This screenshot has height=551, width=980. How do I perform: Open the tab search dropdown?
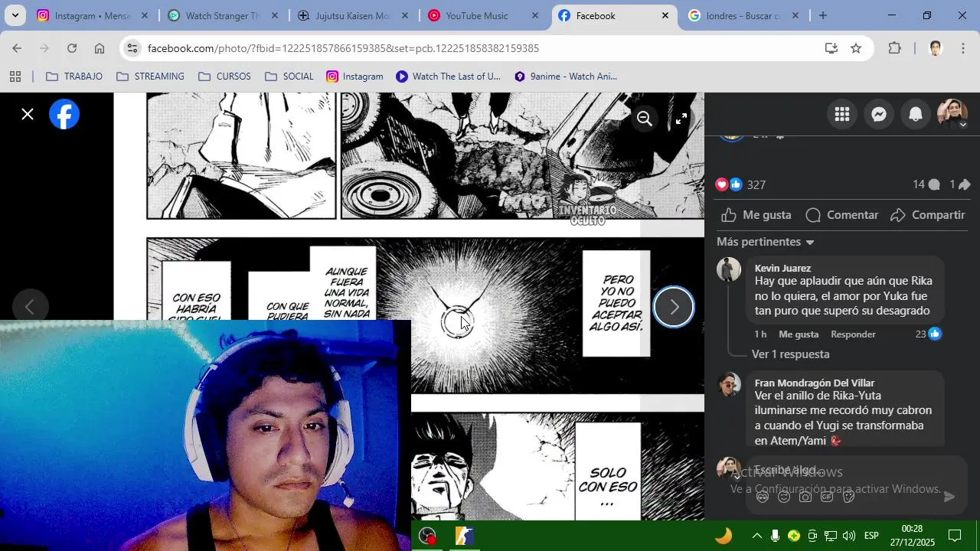15,15
